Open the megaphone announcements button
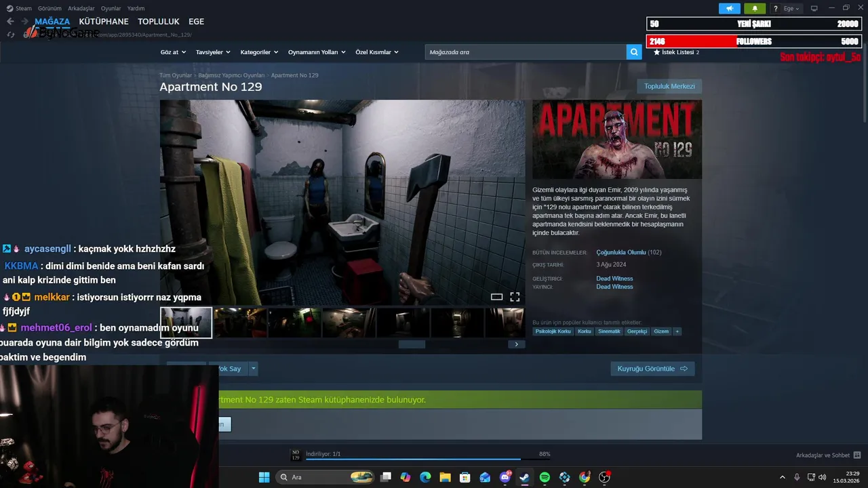Screen dimensions: 868x488 (730, 8)
